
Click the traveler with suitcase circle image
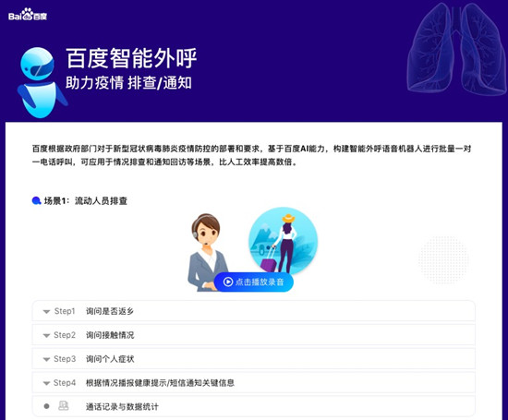(x=284, y=242)
